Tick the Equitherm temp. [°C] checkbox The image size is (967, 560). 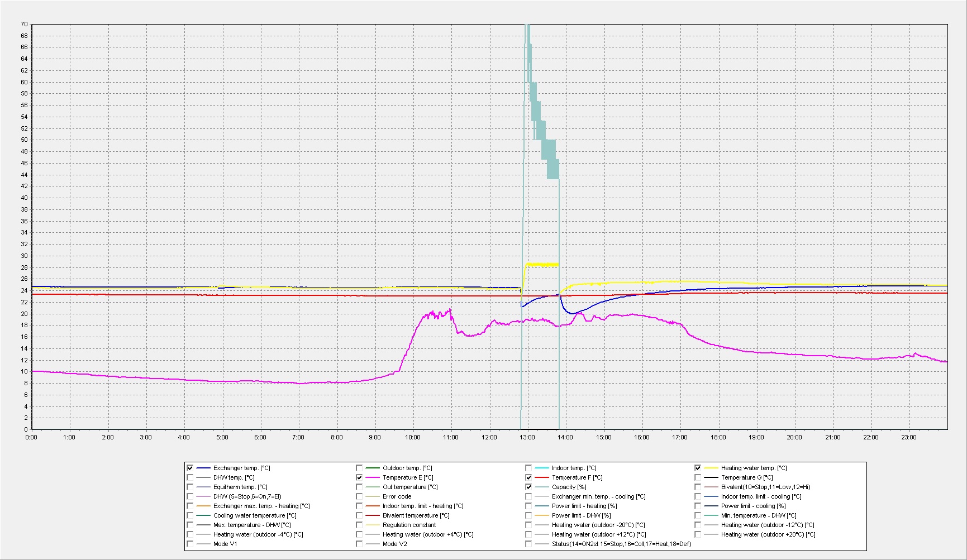(190, 487)
